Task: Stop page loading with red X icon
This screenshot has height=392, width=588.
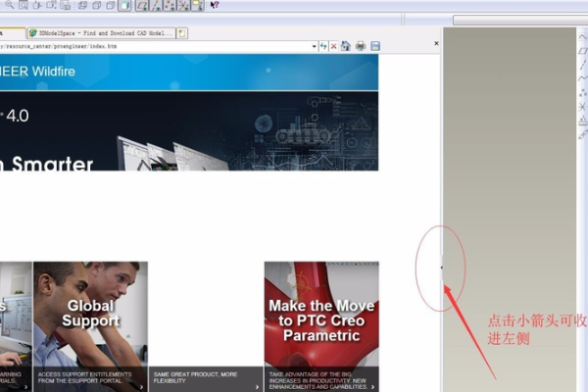Action: [x=334, y=46]
